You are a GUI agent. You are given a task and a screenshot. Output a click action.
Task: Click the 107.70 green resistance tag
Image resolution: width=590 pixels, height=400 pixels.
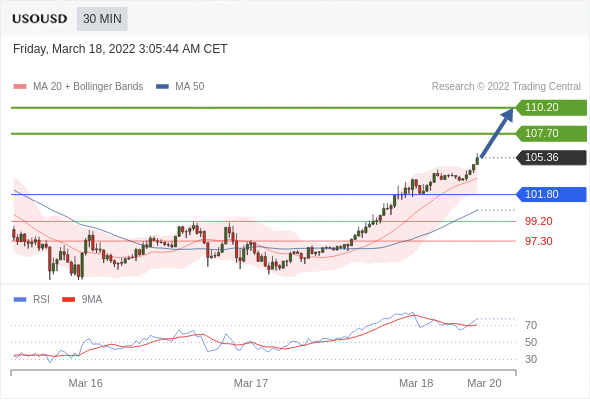551,134
